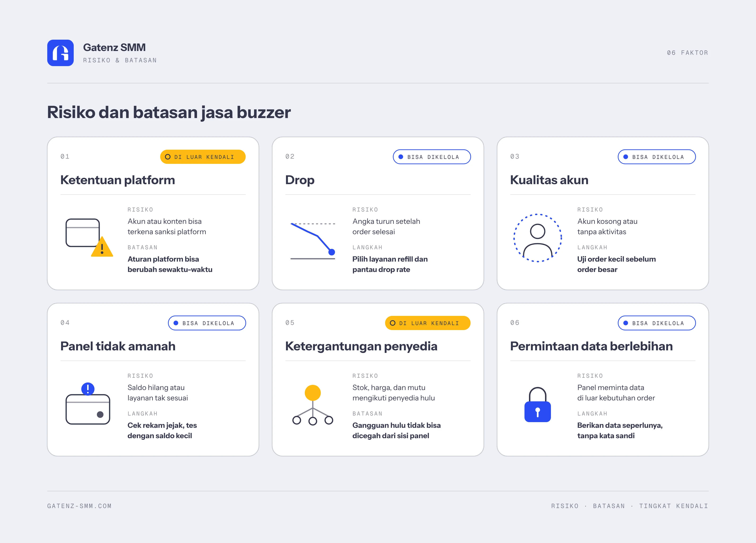756x543 pixels.
Task: Click text Aturan platform bisa berubah sewaktu-waktu
Action: pos(170,264)
